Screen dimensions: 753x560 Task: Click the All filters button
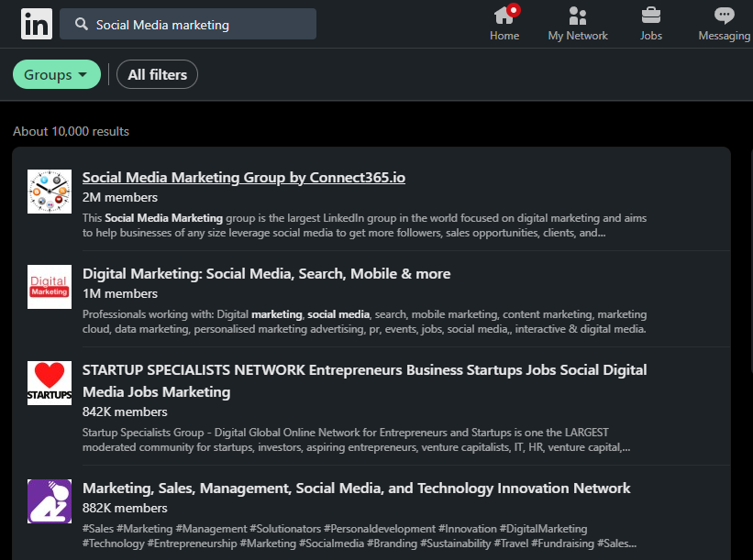[x=157, y=74]
